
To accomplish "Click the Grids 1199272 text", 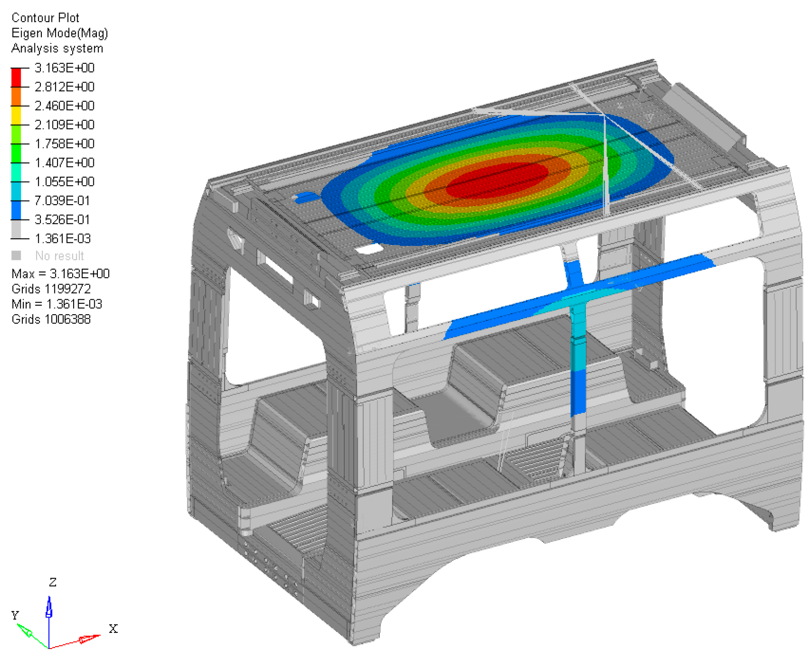I will [51, 289].
